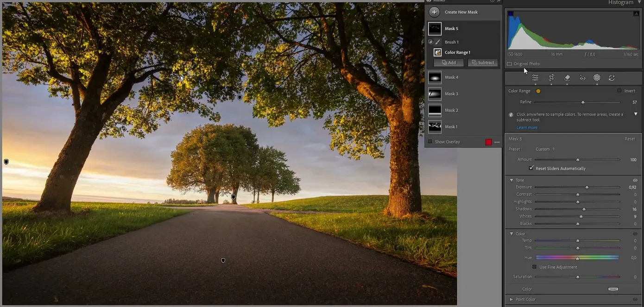The image size is (644, 307).
Task: Click the highlight clipping indicator in histogram
Action: point(636,14)
